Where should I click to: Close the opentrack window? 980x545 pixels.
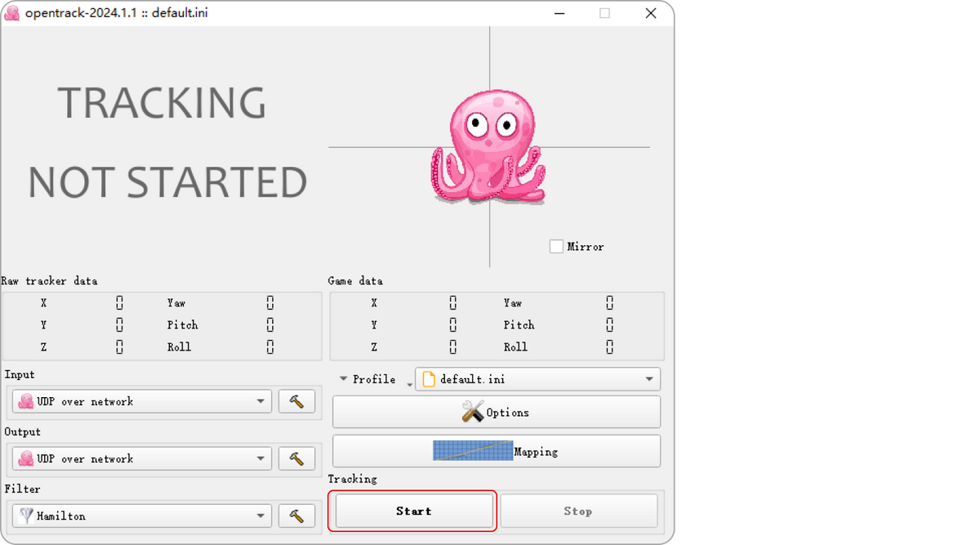(650, 13)
